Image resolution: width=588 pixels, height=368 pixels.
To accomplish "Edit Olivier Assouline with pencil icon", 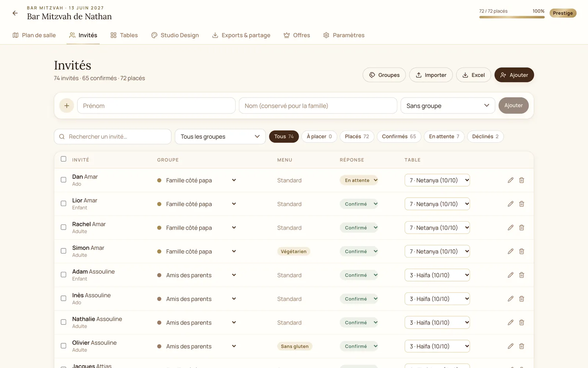I will coord(510,346).
